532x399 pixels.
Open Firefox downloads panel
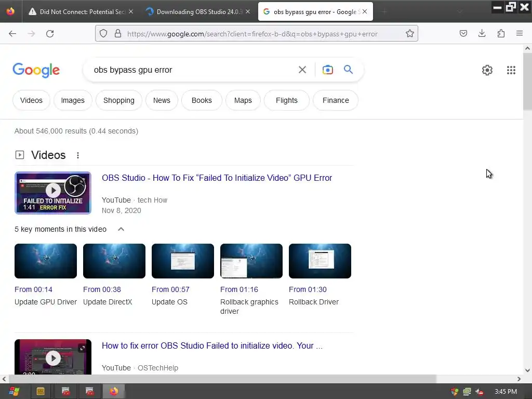[482, 34]
